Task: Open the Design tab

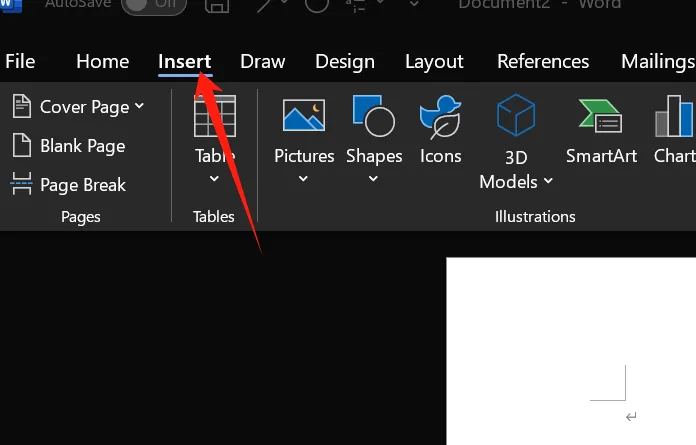Action: click(x=344, y=61)
